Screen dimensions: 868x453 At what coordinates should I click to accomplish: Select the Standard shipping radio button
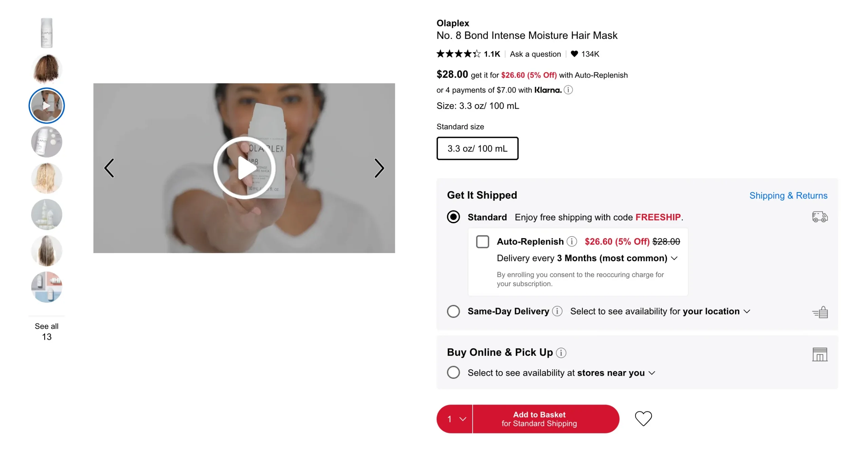tap(453, 217)
